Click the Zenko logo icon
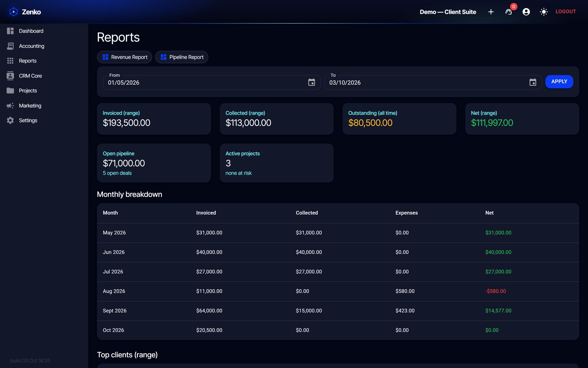Screen dimensions: 588x368 click(x=14, y=12)
